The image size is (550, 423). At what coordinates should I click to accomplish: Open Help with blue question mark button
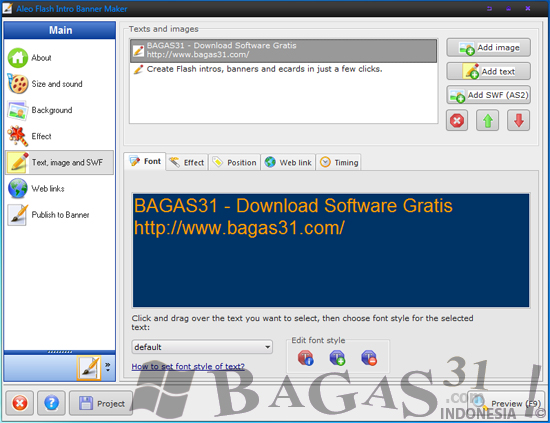click(51, 403)
